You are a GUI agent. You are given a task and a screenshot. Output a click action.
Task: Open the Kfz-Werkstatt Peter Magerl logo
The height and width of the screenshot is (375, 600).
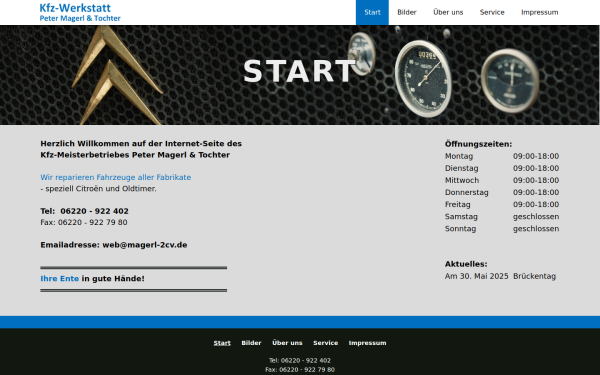(x=80, y=12)
